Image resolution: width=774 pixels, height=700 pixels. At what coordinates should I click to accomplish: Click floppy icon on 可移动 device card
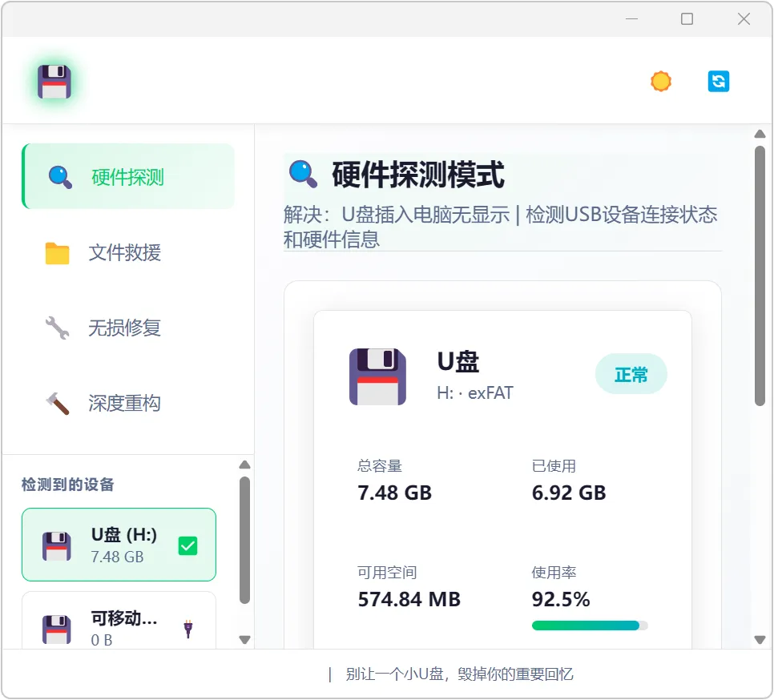click(57, 629)
